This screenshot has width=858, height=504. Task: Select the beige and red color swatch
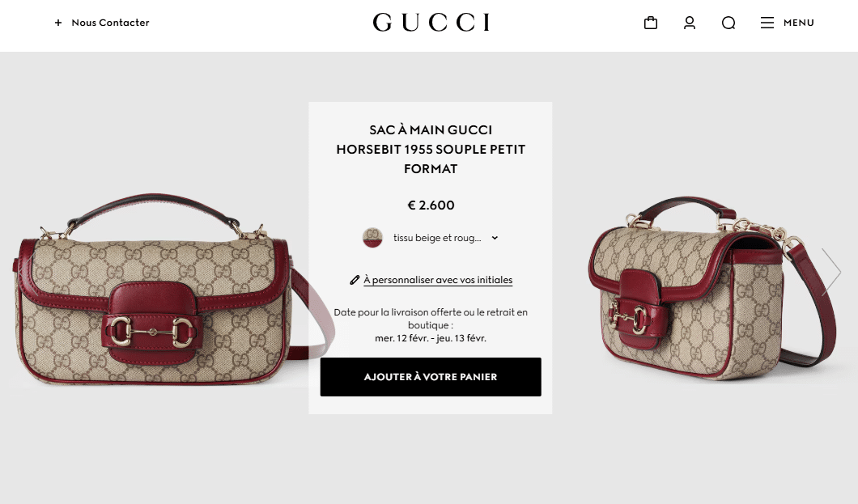pyautogui.click(x=372, y=238)
